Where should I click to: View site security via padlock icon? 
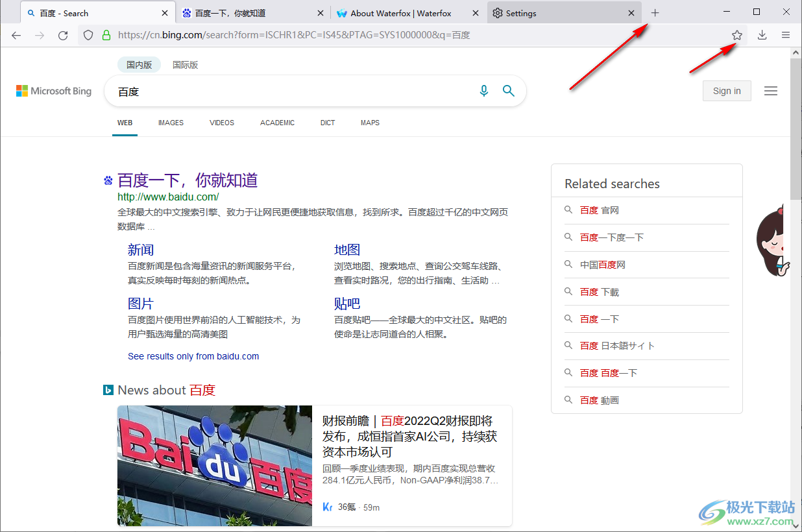pos(106,35)
